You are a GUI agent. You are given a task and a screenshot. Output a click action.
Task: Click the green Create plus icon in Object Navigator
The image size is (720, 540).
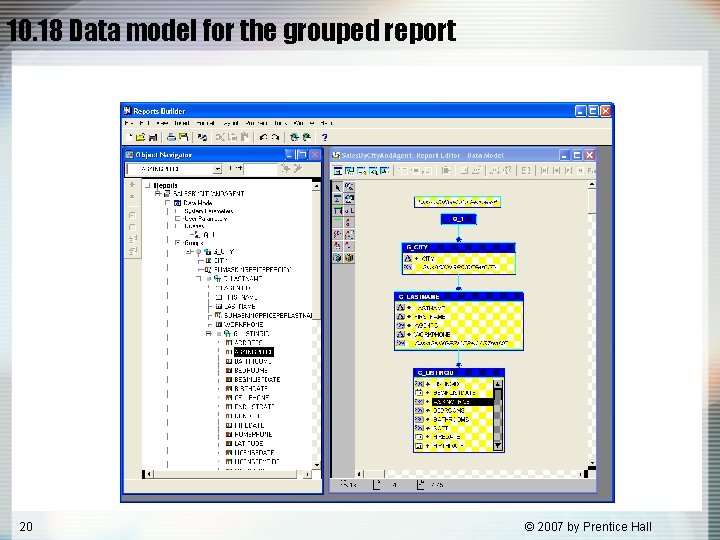coord(132,185)
